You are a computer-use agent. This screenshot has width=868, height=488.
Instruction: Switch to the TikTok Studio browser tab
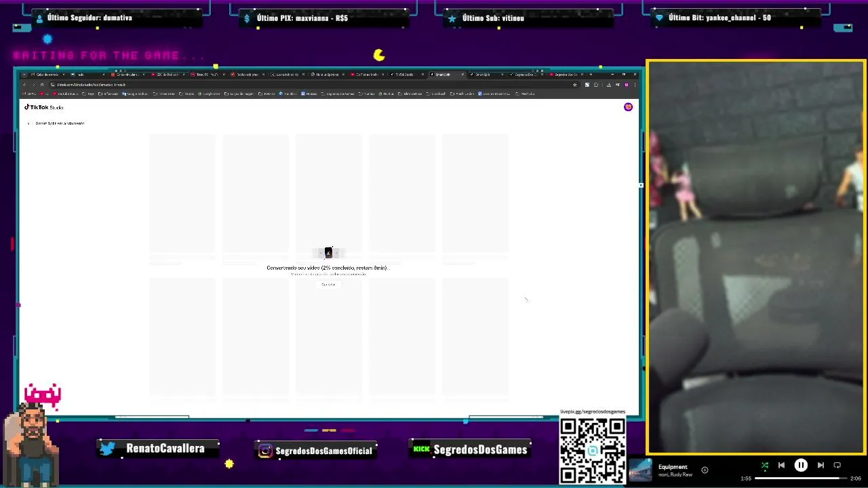(406, 75)
